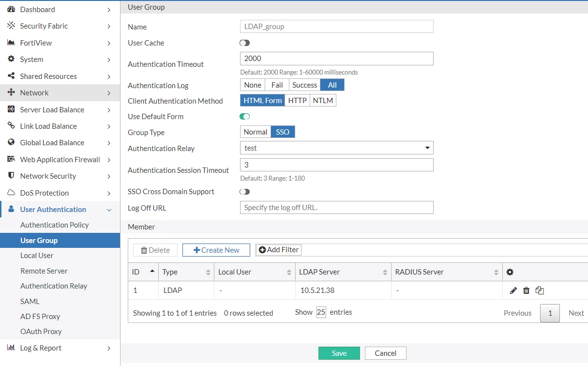
Task: Click the Security Fabric sidebar icon
Action: (11, 26)
